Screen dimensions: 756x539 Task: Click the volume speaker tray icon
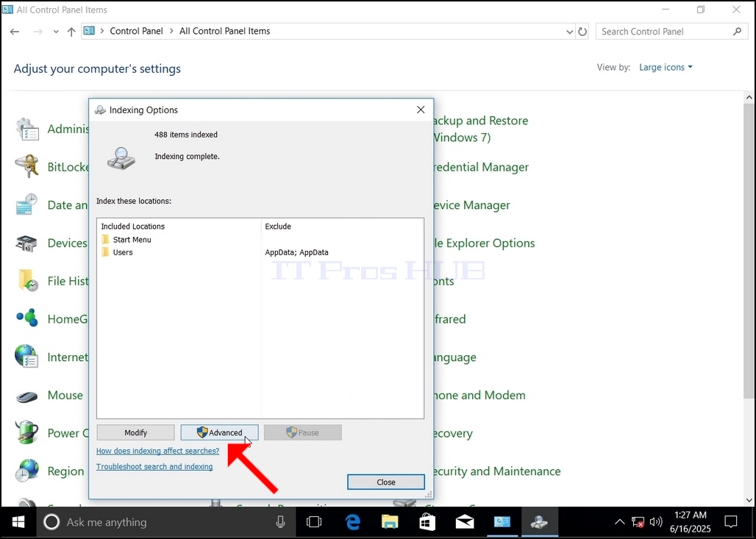tap(655, 522)
